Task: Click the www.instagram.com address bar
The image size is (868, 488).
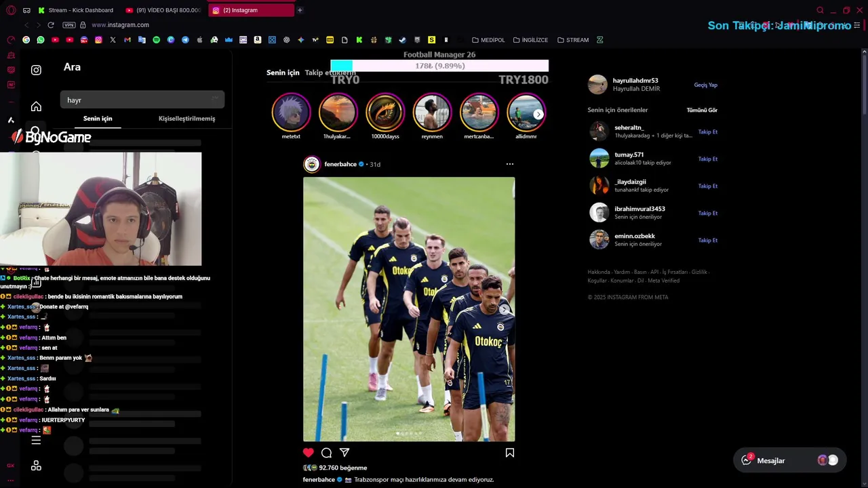Action: [120, 25]
